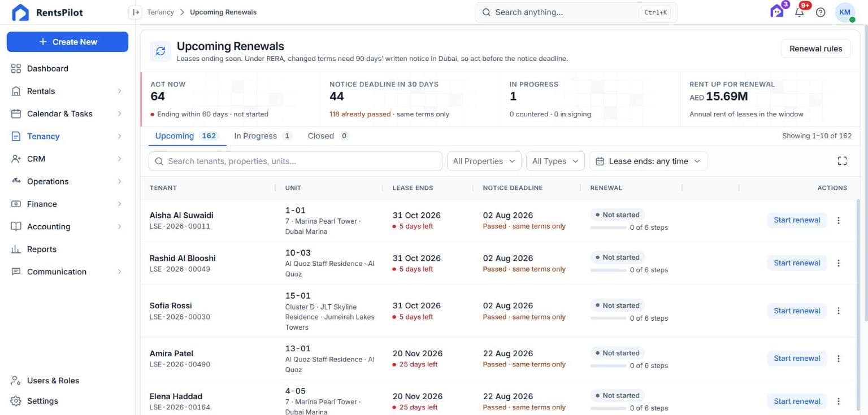The height and width of the screenshot is (415, 868).
Task: Open the help question mark icon
Action: tap(821, 12)
